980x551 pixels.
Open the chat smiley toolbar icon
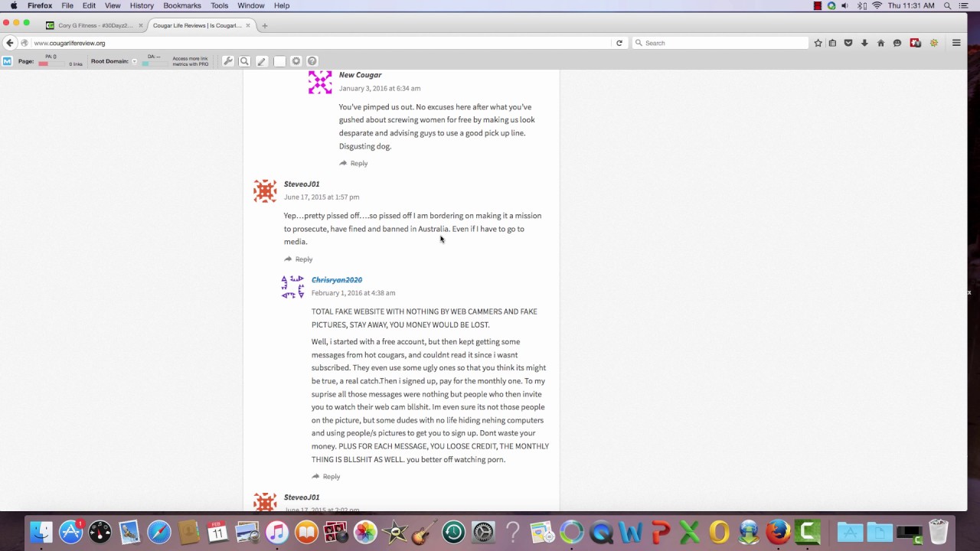click(x=897, y=43)
